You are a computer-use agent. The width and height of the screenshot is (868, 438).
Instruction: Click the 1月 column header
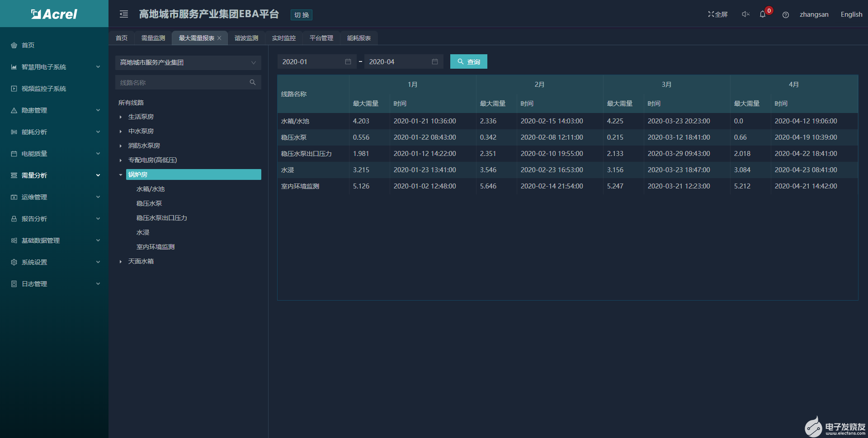pos(412,85)
